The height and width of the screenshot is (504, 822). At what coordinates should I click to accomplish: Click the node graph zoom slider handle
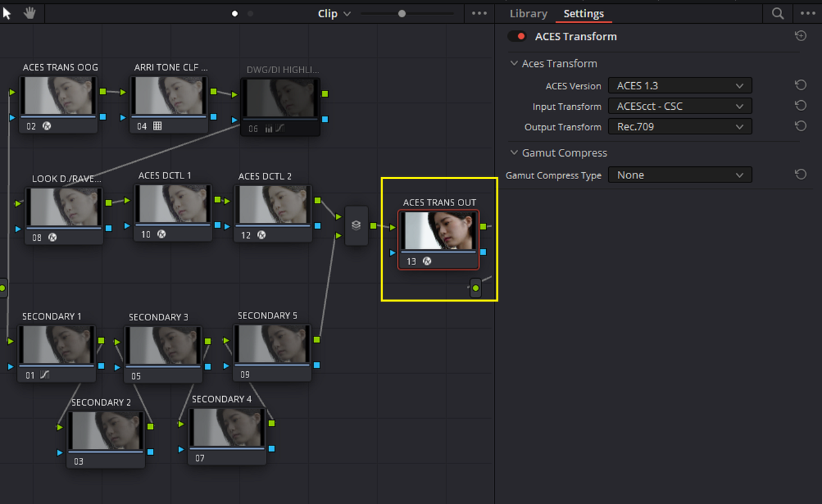(402, 13)
